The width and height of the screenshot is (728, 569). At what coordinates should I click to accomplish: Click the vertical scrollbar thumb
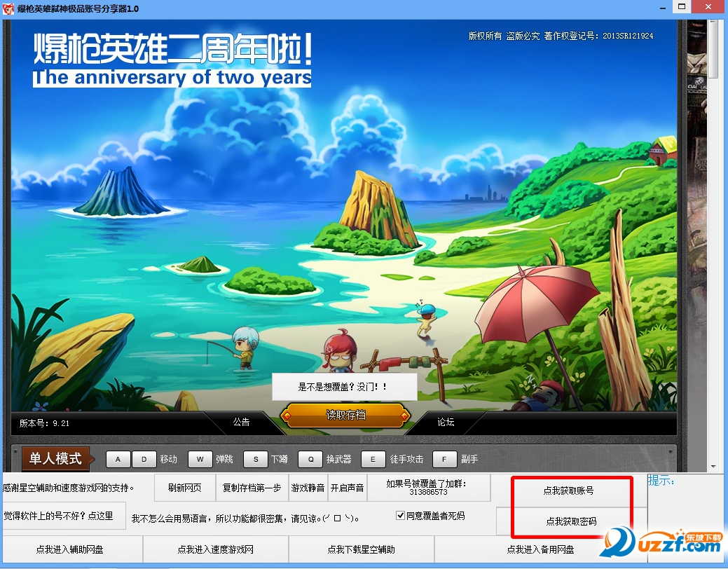point(713,49)
